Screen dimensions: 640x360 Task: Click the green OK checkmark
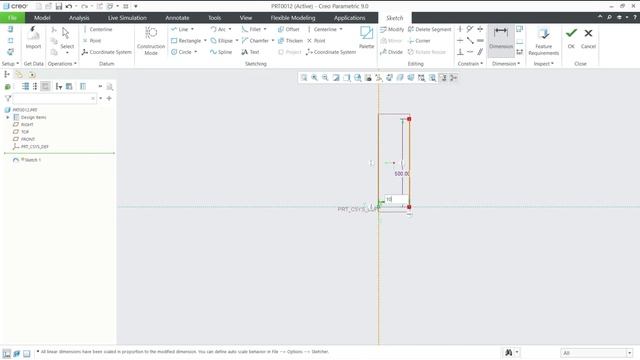[571, 33]
